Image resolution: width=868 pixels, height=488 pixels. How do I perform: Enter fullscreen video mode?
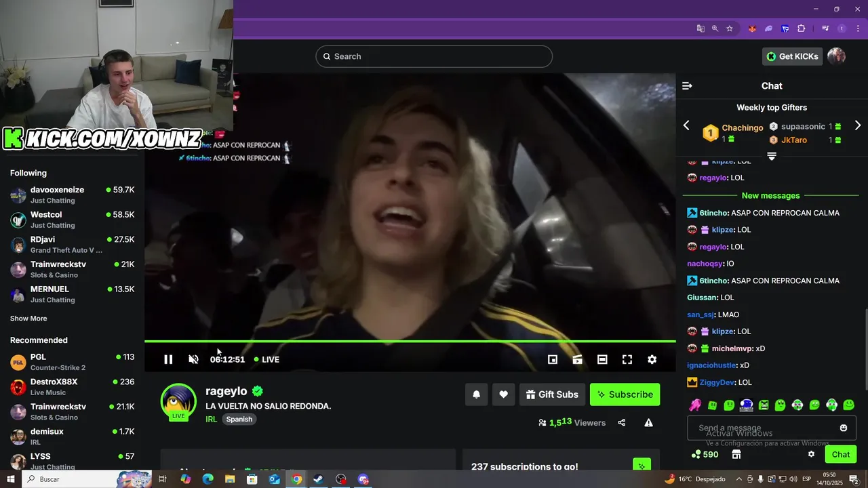point(627,359)
